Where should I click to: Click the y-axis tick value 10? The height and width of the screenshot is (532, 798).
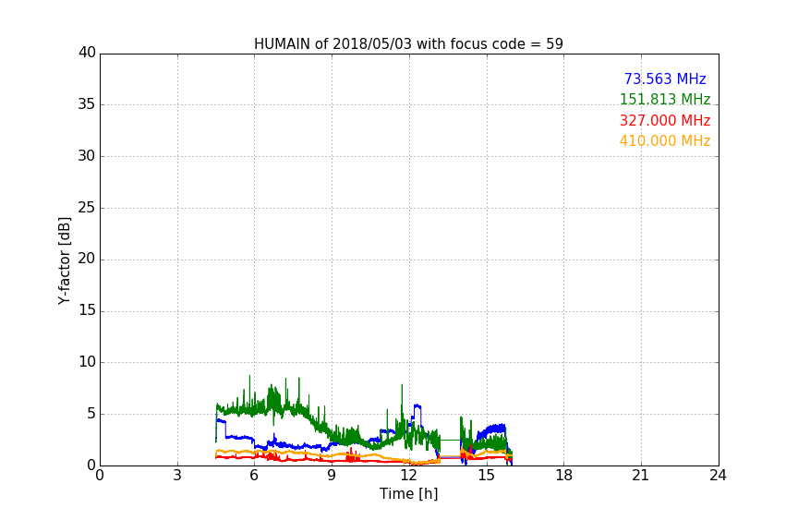[x=87, y=362]
